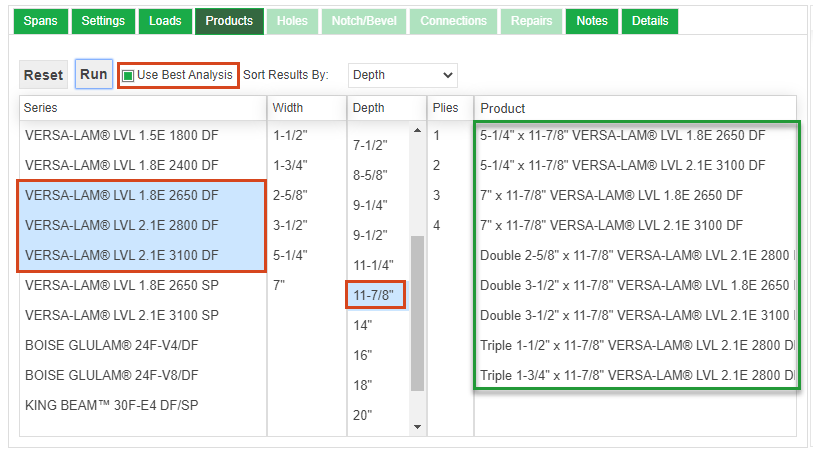
Task: Pick depth 9-1/4"
Action: [379, 206]
